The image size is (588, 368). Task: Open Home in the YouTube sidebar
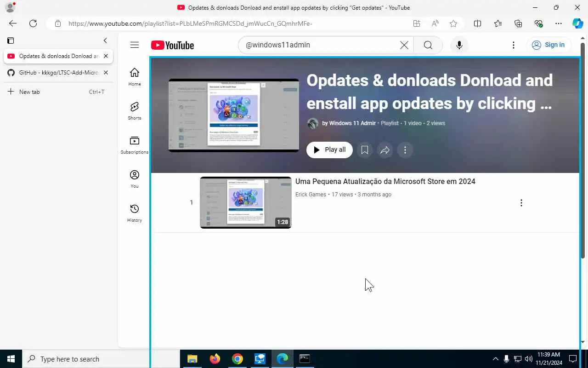pos(135,77)
